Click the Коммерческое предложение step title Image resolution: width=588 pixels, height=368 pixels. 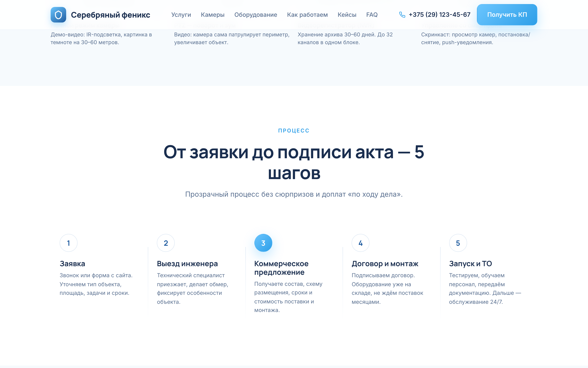(x=281, y=268)
